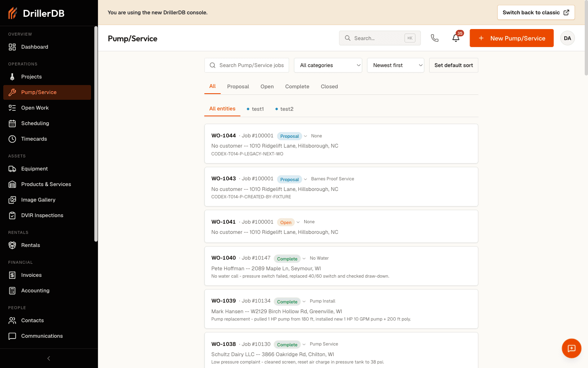588x368 pixels.
Task: Open Products & Services icon
Action: pyautogui.click(x=12, y=184)
